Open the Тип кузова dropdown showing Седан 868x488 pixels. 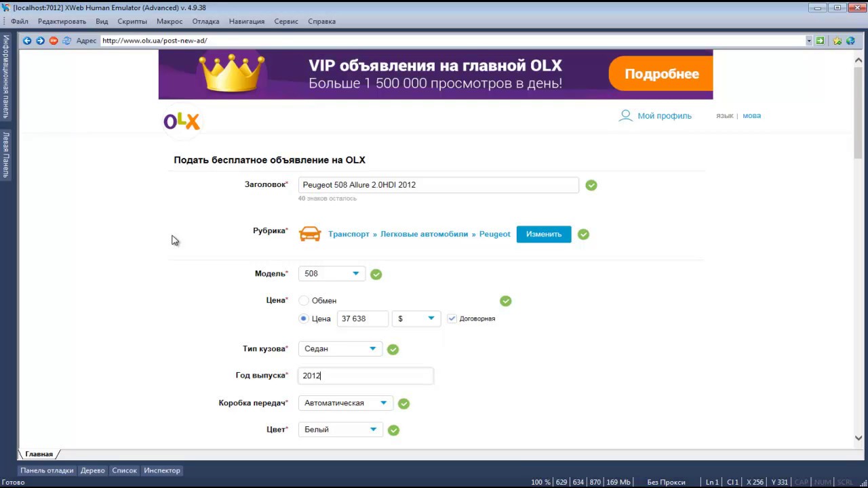[340, 349]
